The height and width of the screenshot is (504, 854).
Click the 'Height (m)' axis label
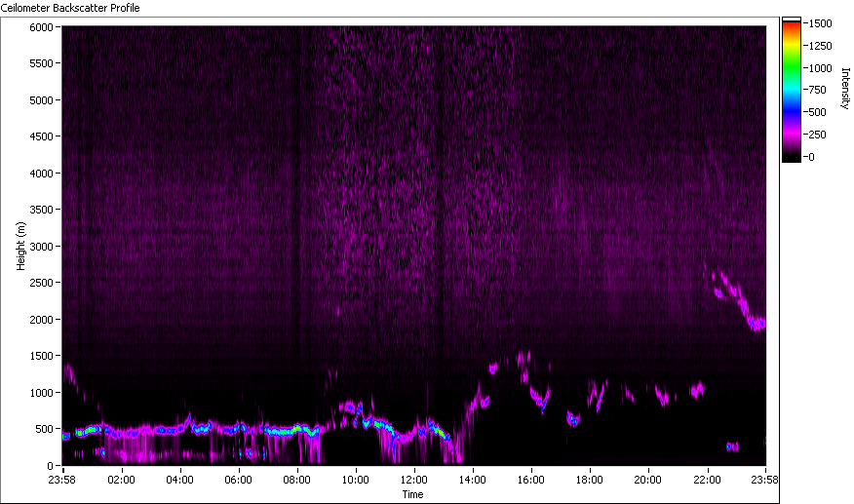[x=20, y=246]
